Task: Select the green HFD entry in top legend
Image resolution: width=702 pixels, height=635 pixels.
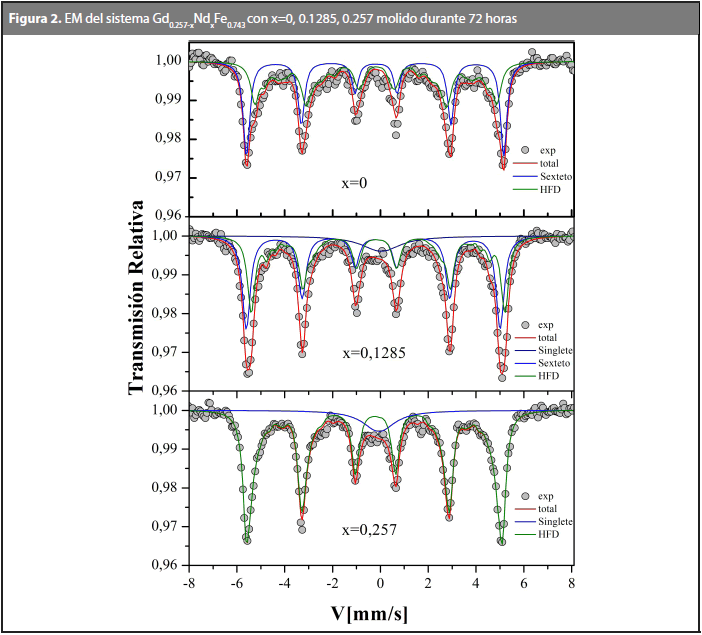Action: 546,188
